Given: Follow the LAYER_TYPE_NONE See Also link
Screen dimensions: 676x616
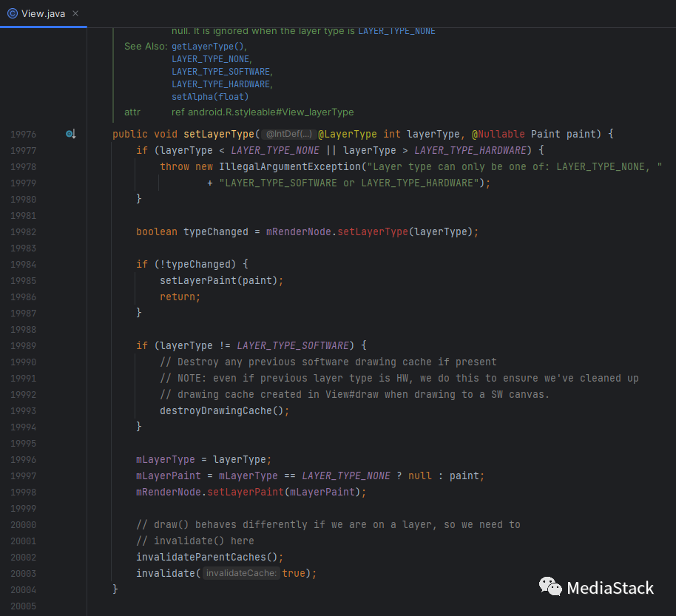Looking at the screenshot, I should click(211, 59).
